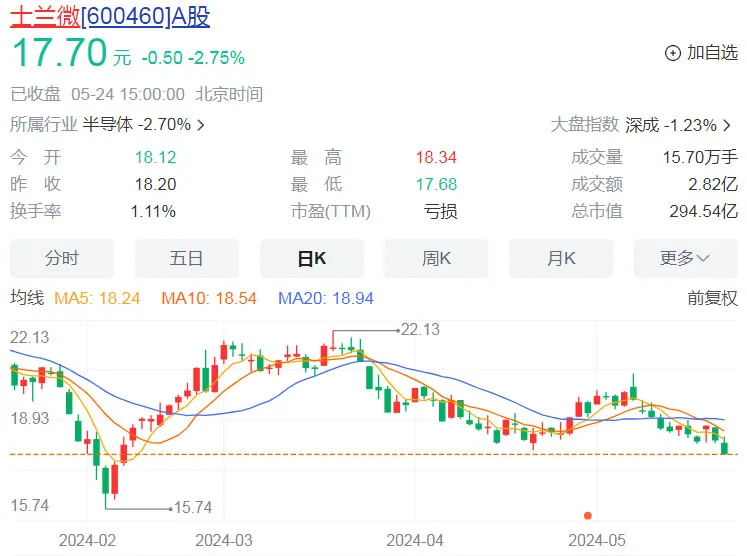The height and width of the screenshot is (556, 747).
Task: Switch to the 周K chart tab
Action: (436, 259)
